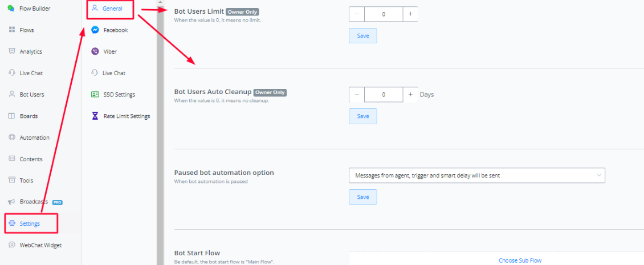Image resolution: width=644 pixels, height=265 pixels.
Task: Click the Viber icon in settings list
Action: coord(95,51)
